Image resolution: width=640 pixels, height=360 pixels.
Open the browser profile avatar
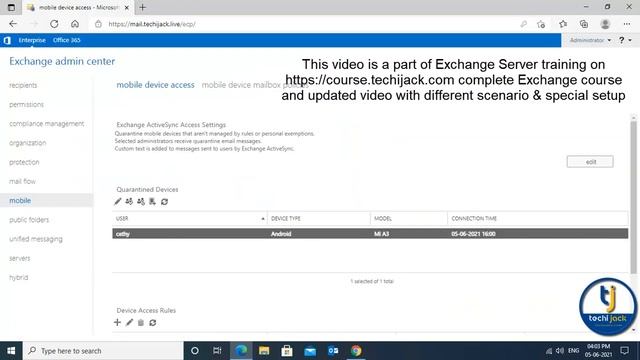click(605, 24)
